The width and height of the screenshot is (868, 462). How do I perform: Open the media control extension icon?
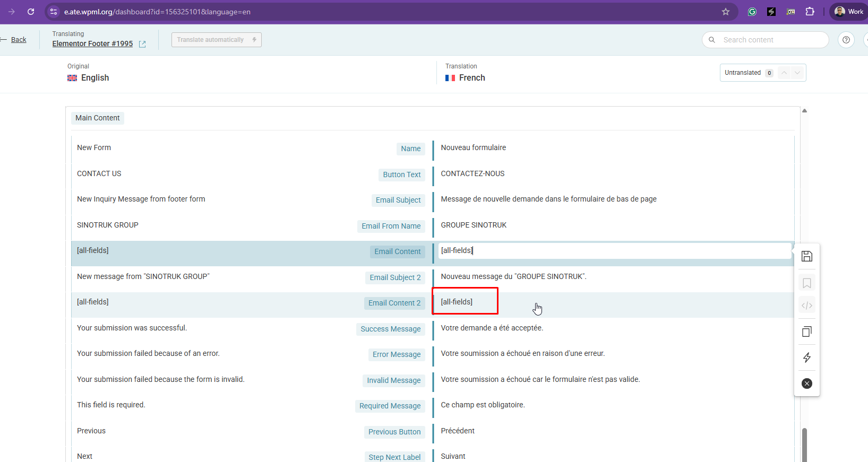pyautogui.click(x=790, y=12)
